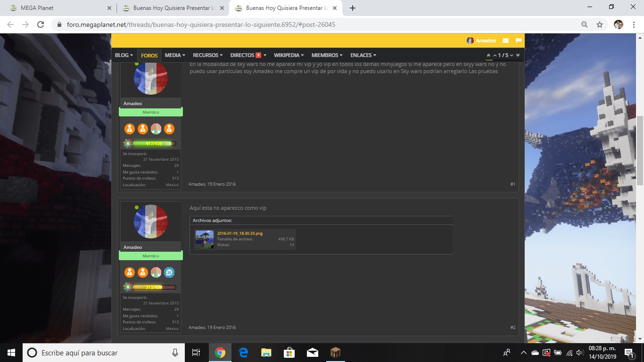Launch Minecraft from the taskbar
Screen dimensions: 644x362
pos(335,353)
